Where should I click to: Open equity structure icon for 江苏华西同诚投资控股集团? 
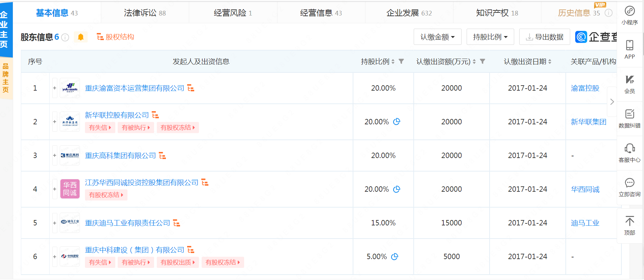pos(205,183)
